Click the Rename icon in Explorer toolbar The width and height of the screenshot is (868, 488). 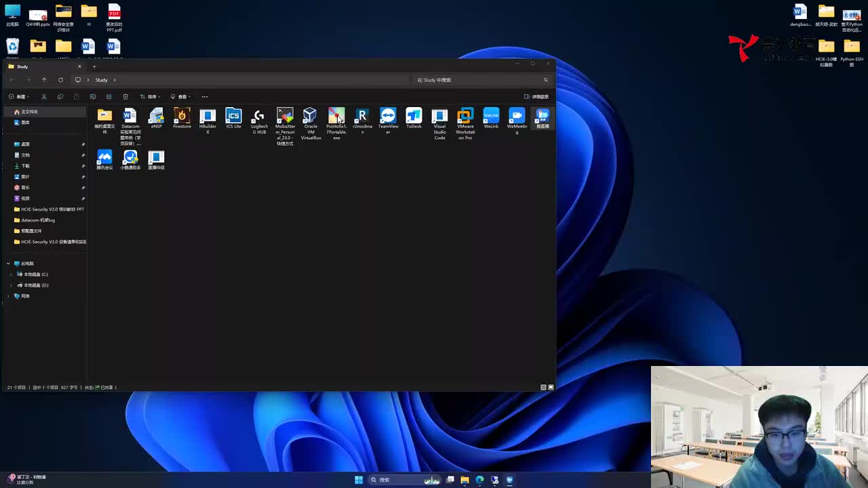[93, 96]
